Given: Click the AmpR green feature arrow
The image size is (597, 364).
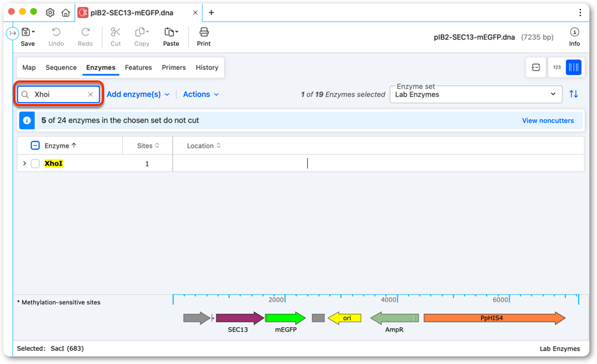Looking at the screenshot, I should click(x=395, y=318).
